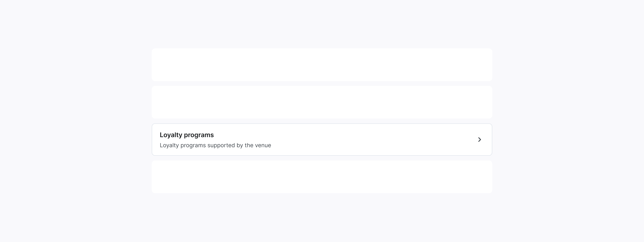
Task: Click "Loyalty programs supported by the venue" text
Action: [215, 145]
